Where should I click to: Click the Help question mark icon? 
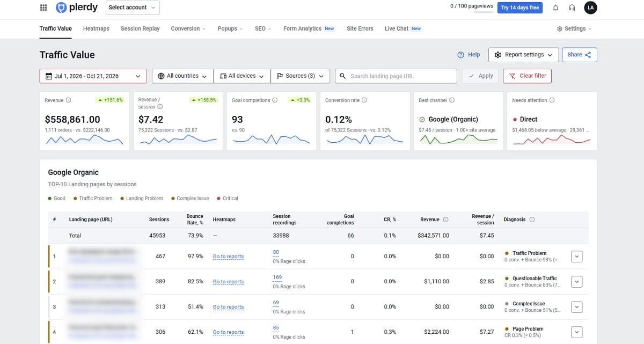(x=460, y=55)
